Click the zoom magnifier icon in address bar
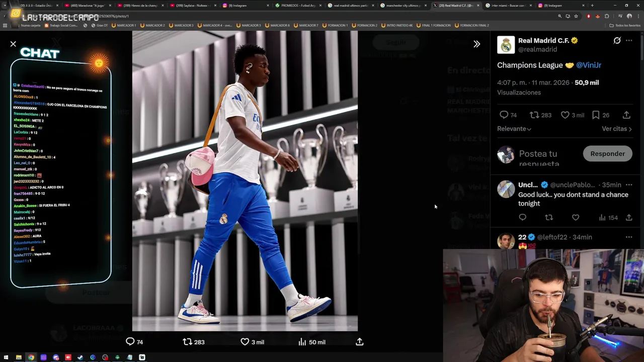 pyautogui.click(x=559, y=16)
